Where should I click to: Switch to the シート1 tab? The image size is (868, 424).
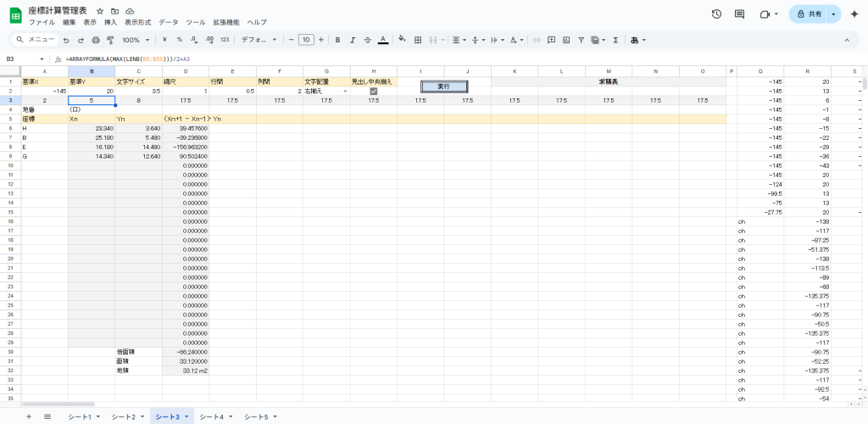84,416
